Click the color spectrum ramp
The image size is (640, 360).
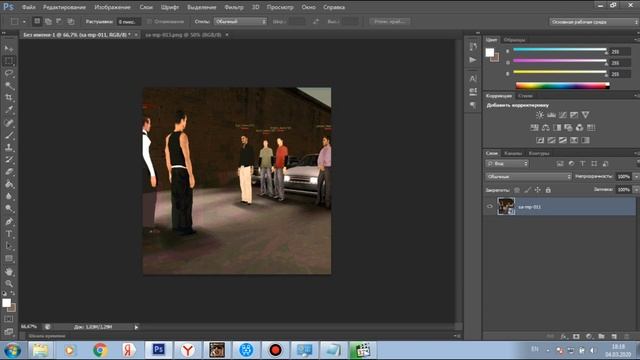click(562, 85)
